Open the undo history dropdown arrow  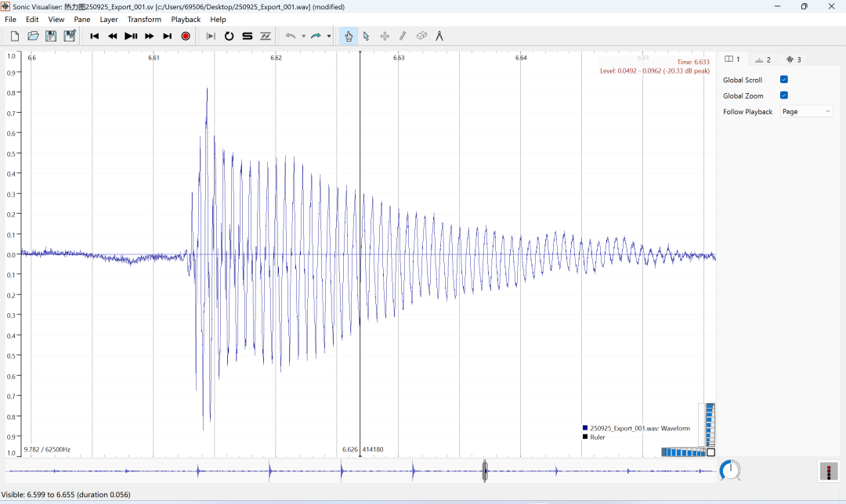coord(303,36)
